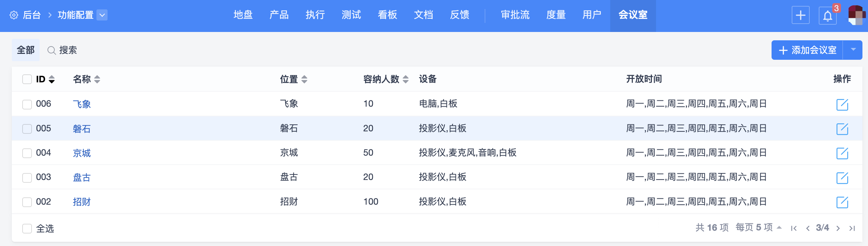
Task: Click the plus quick-create icon in header
Action: click(x=800, y=15)
